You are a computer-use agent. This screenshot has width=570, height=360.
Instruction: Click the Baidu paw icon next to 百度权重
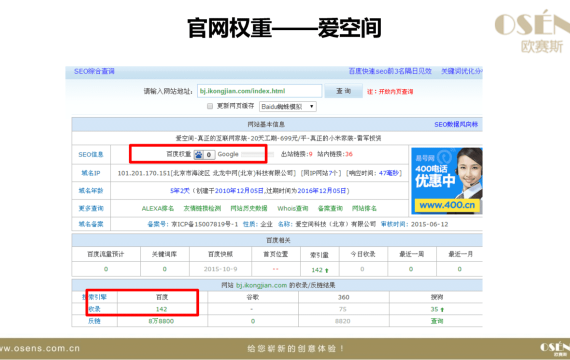[198, 155]
